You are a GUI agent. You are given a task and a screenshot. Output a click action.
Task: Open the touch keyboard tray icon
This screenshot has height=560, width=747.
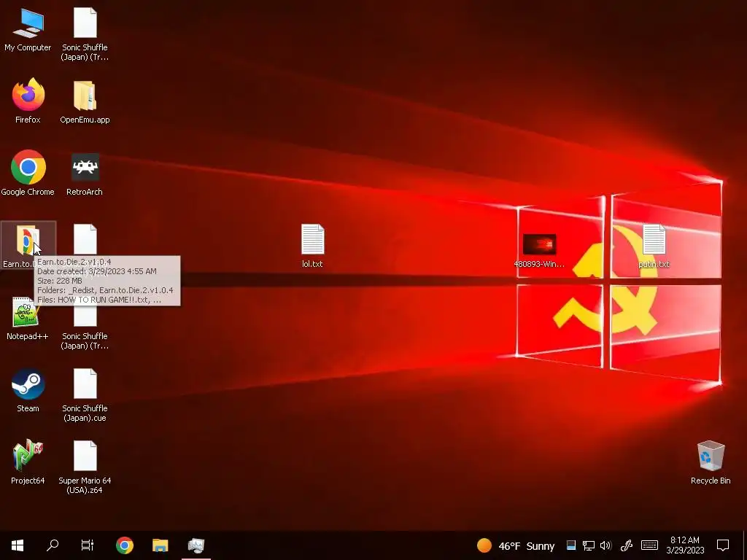point(649,545)
